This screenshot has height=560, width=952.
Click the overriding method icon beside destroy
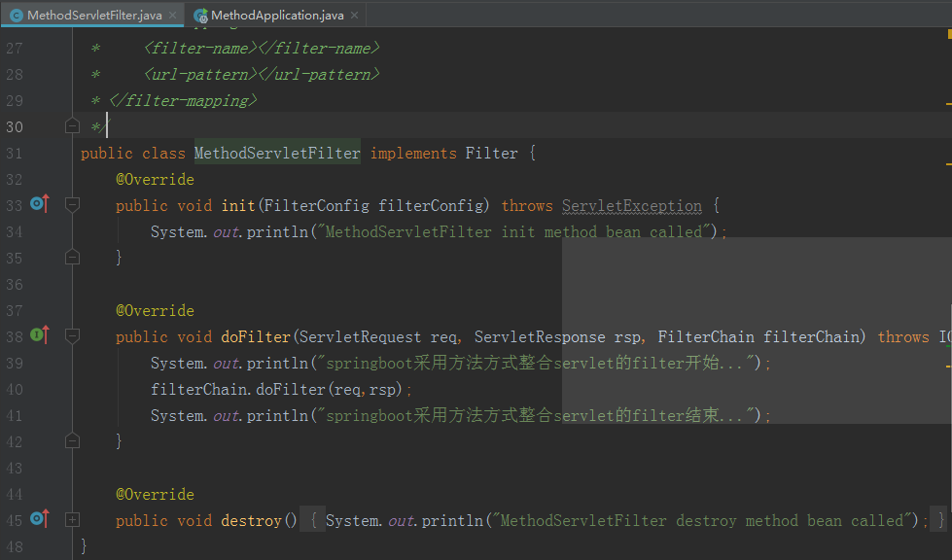coord(37,519)
